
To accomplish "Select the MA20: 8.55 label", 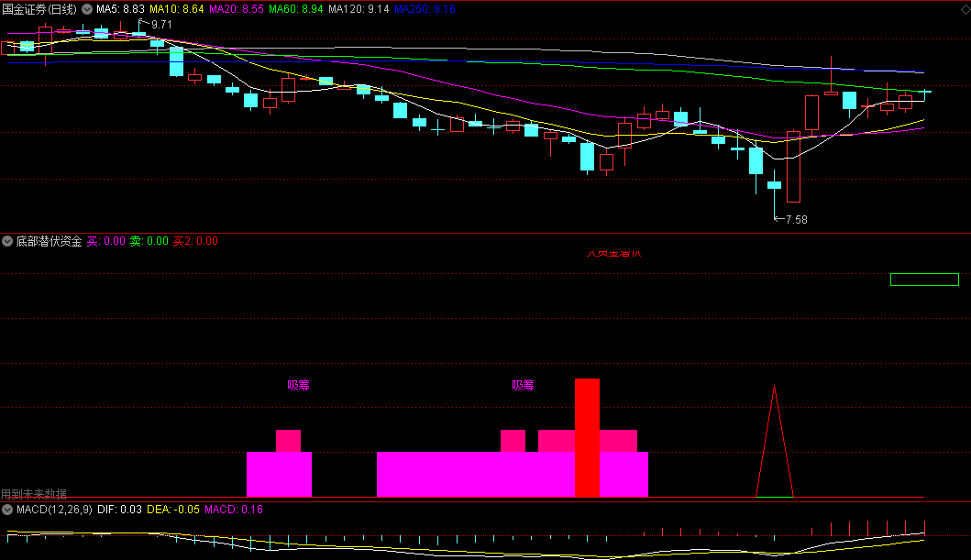I will point(237,9).
